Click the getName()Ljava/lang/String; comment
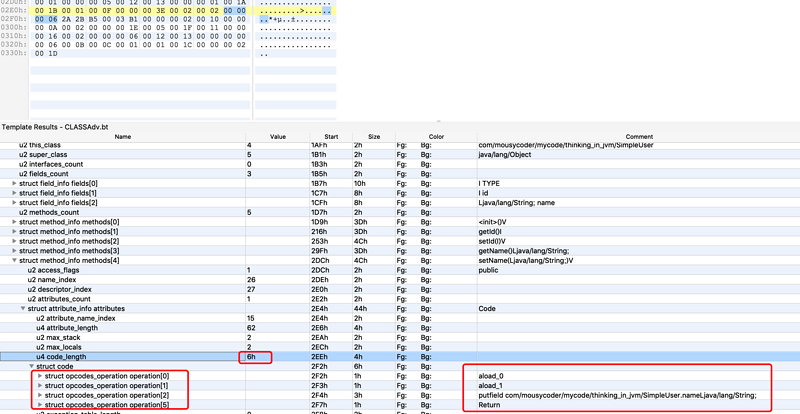800x414 pixels. click(523, 251)
